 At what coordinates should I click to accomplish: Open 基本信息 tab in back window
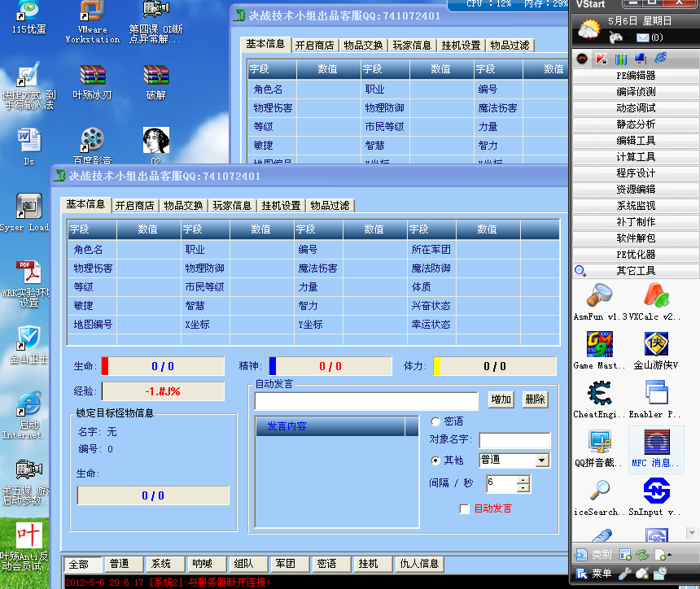[x=265, y=44]
